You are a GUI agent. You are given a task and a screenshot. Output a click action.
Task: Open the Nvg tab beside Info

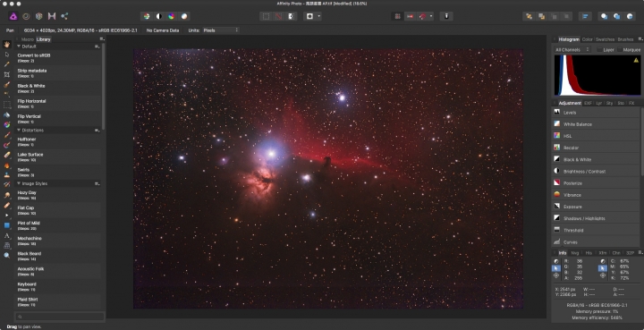coord(574,253)
